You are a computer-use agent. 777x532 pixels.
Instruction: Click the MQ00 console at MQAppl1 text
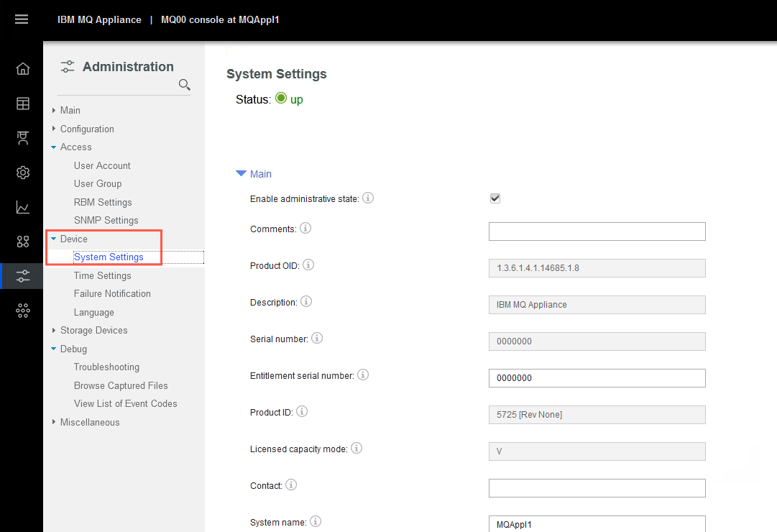[x=220, y=20]
